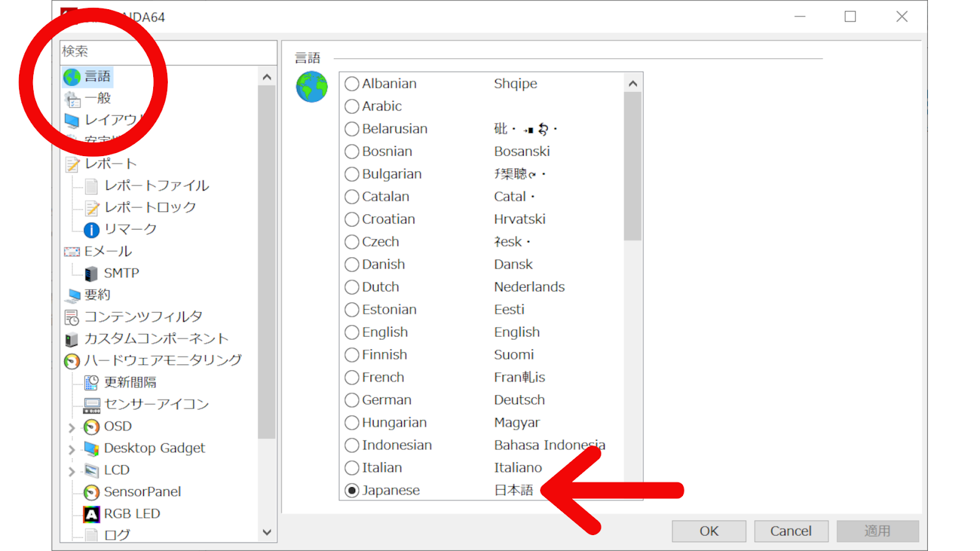Choose the Finnish language option
The image size is (980, 551).
(352, 356)
